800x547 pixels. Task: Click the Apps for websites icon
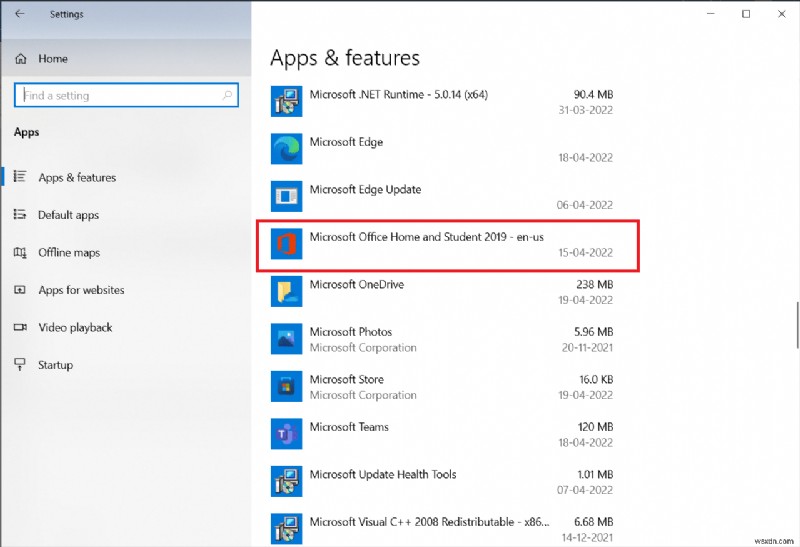coord(19,290)
